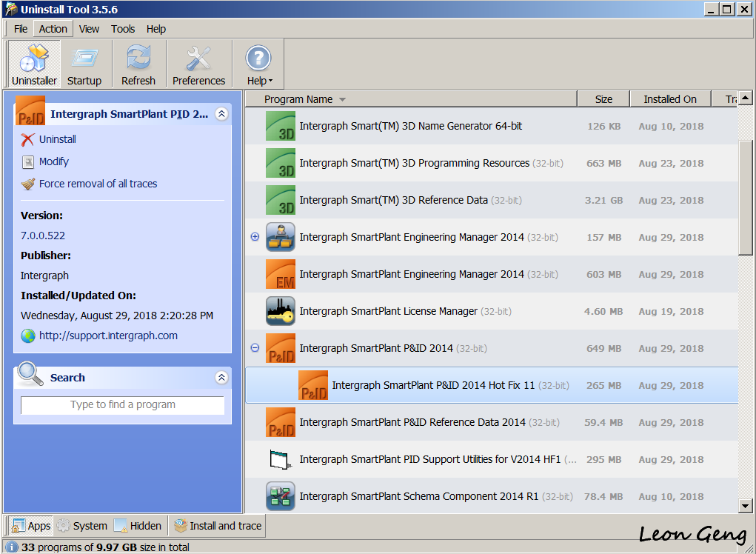
Task: Click the 3.21 GB size value
Action: 603,201
